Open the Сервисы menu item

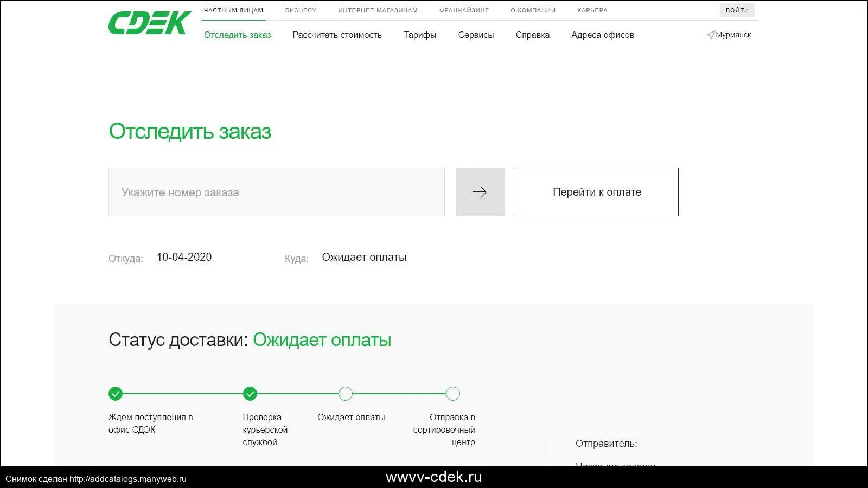click(476, 35)
